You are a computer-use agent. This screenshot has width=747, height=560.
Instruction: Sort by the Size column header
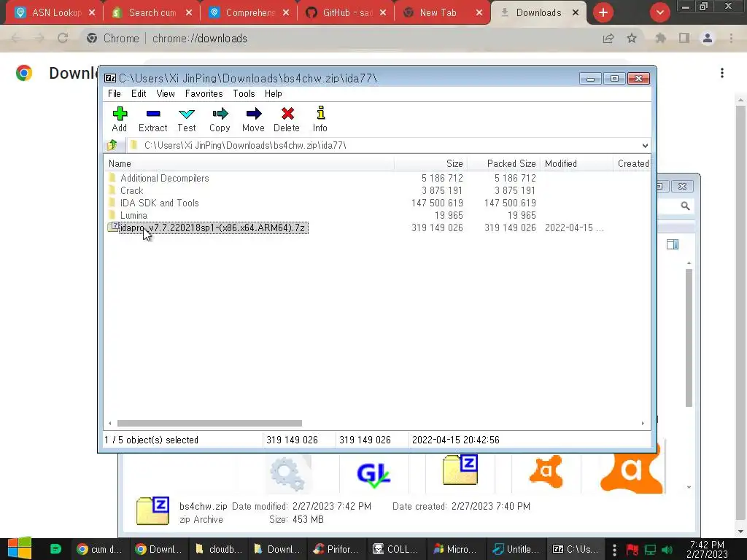430,163
